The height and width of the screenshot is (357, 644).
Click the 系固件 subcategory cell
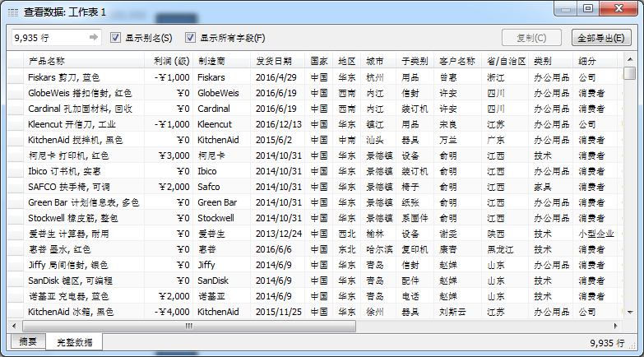[x=415, y=218]
